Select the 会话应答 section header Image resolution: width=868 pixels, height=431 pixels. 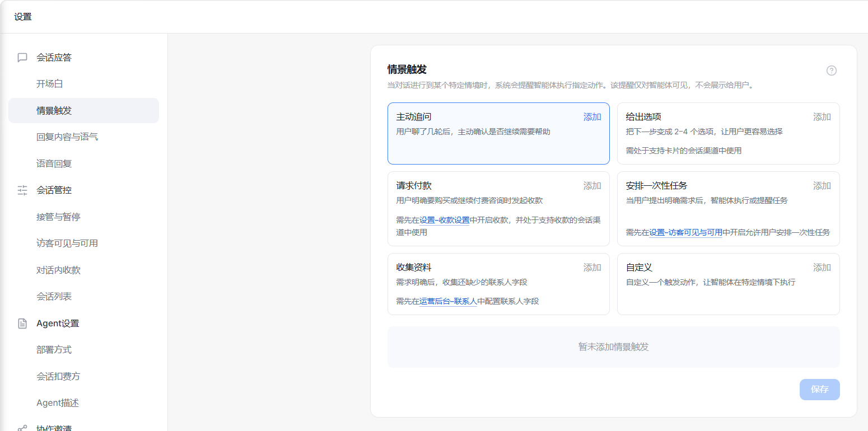tap(54, 57)
